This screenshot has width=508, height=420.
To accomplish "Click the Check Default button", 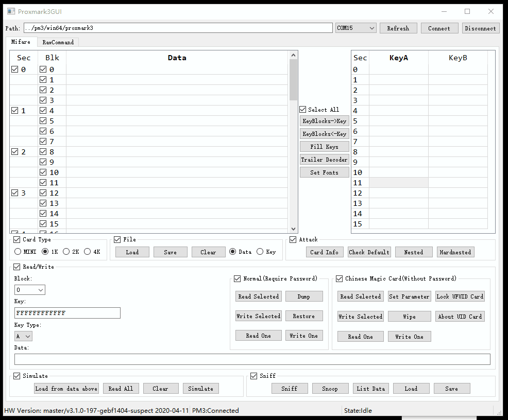I will (369, 252).
